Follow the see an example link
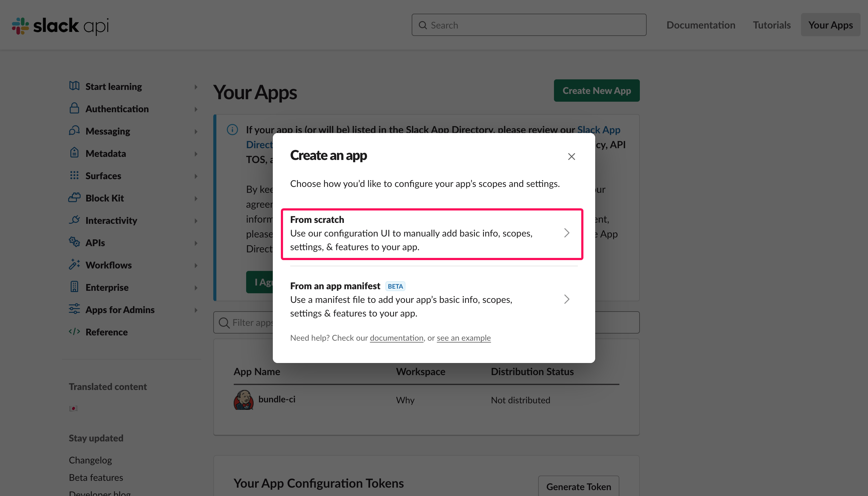The height and width of the screenshot is (496, 868). click(x=464, y=338)
